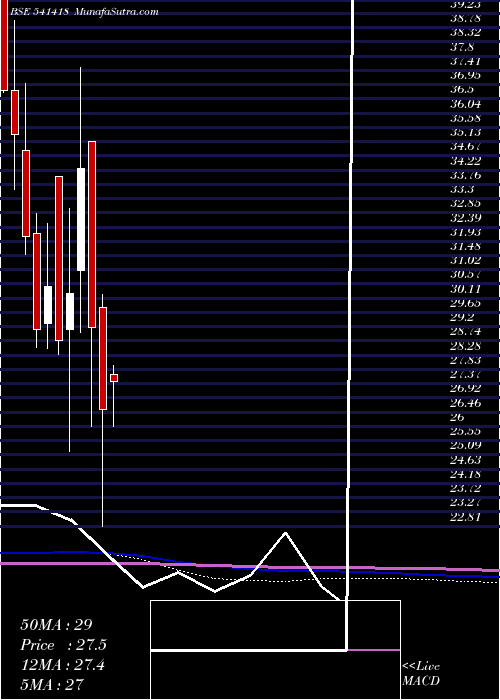Click the 34.67 price axis label
Viewport: 500px width, 700px height.
coord(466,146)
